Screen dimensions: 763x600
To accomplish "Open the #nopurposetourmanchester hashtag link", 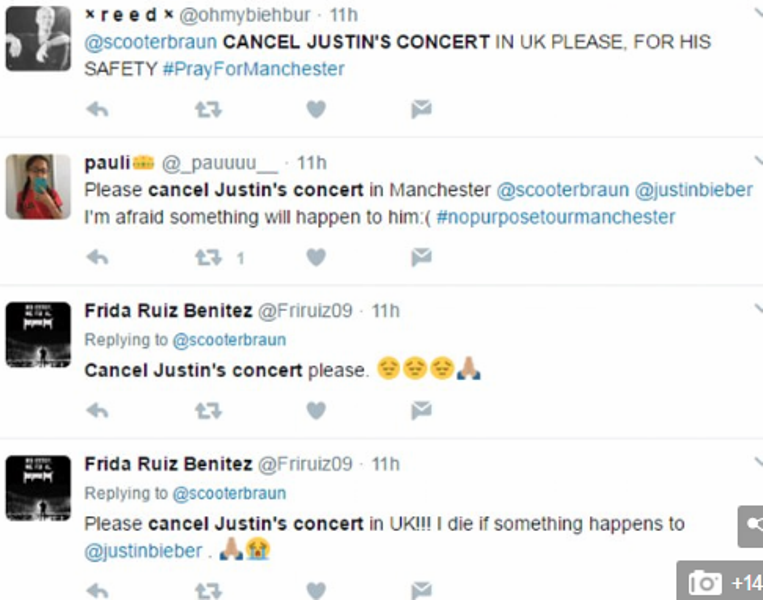I will pos(555,217).
